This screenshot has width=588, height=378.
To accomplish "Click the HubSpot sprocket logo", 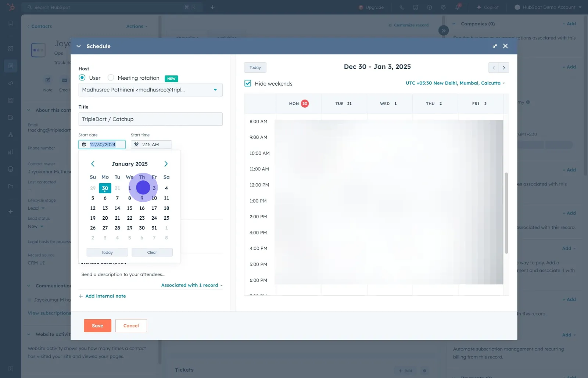I will [11, 7].
